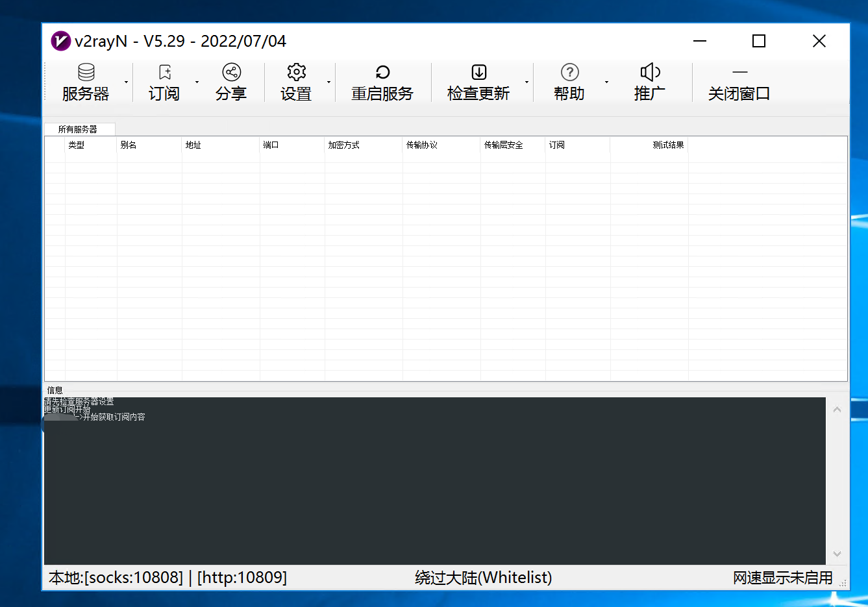Open 设置 settings gear icon
Image resolution: width=868 pixels, height=607 pixels.
(297, 72)
